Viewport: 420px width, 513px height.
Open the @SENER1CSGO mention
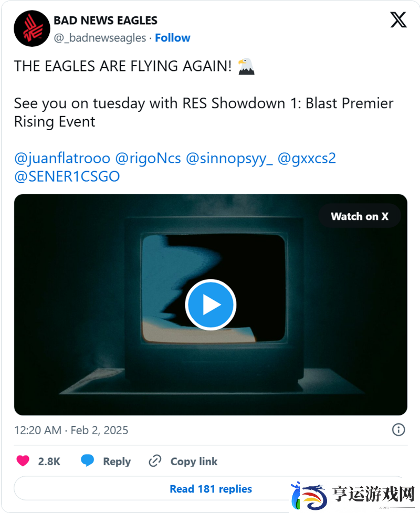(x=67, y=176)
